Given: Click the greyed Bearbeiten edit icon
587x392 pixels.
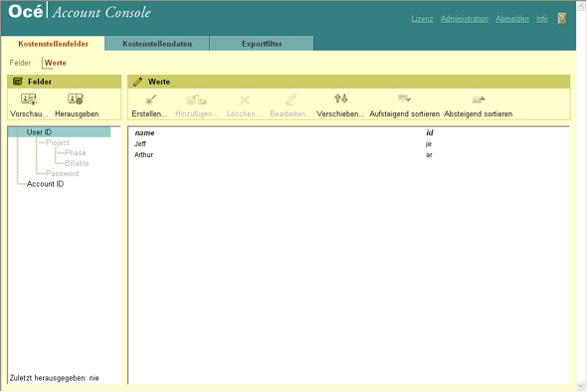Looking at the screenshot, I should point(291,99).
